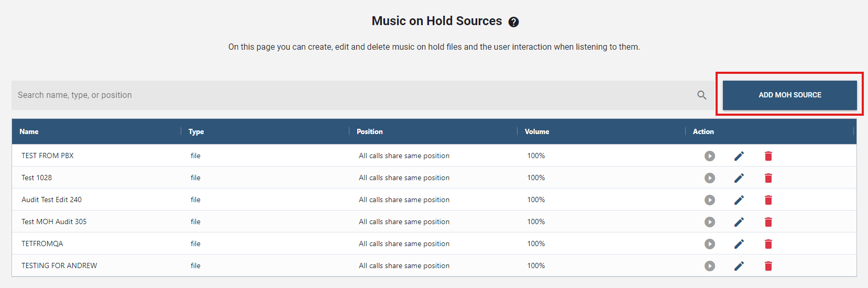Click pencil icon for Test 1028

pos(739,178)
